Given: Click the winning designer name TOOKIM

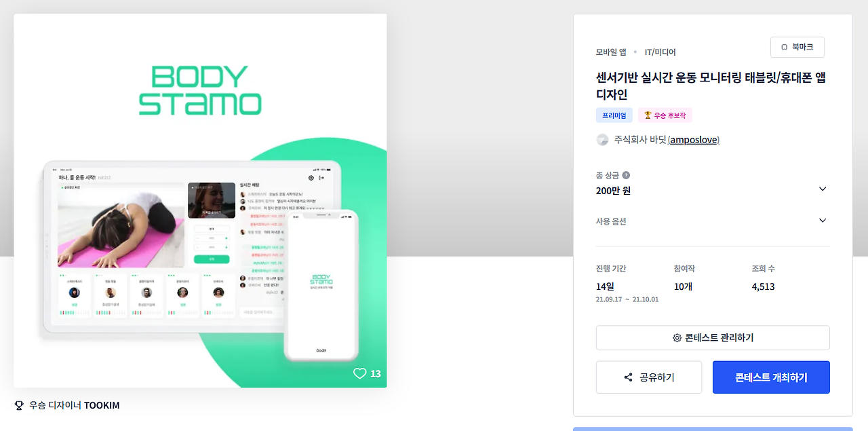Looking at the screenshot, I should (102, 405).
